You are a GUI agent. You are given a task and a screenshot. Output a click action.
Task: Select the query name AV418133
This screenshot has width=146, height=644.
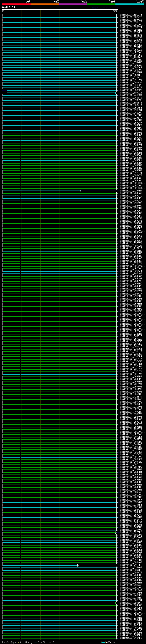(x=8, y=7)
